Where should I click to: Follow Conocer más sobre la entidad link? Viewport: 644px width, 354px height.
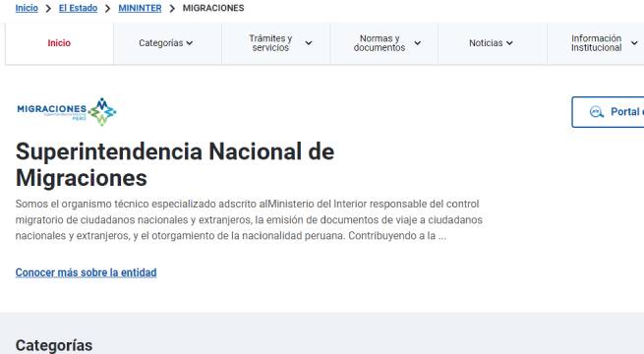pos(86,272)
